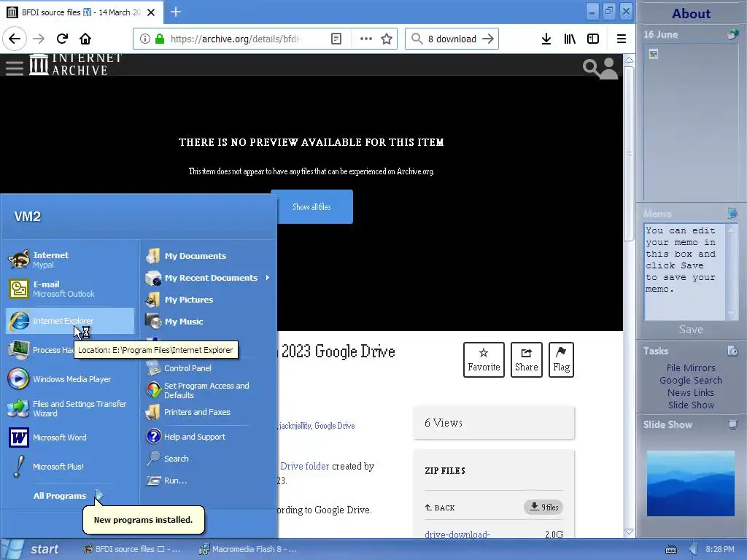
Task: Open Printers and Faxes
Action: (209, 412)
